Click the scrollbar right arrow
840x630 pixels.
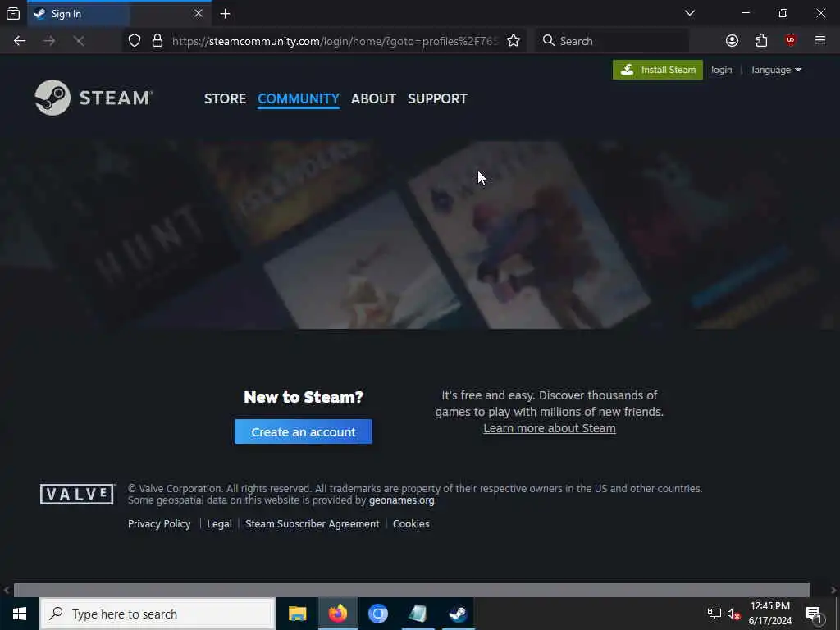click(x=833, y=591)
